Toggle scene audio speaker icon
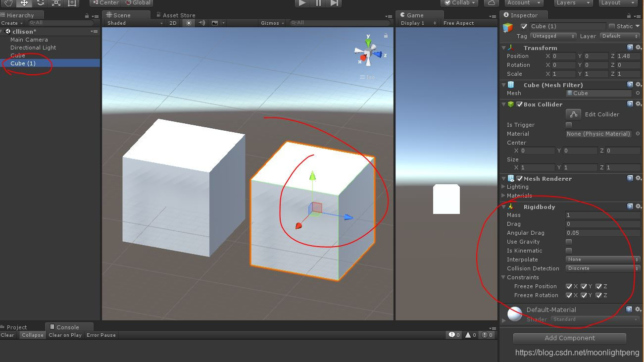644x362 pixels. (x=202, y=23)
